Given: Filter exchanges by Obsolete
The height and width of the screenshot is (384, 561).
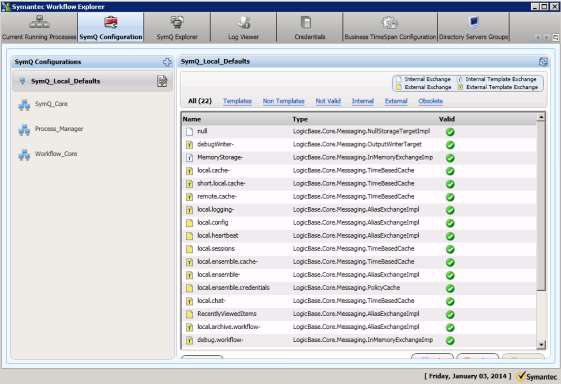Looking at the screenshot, I should coord(430,101).
